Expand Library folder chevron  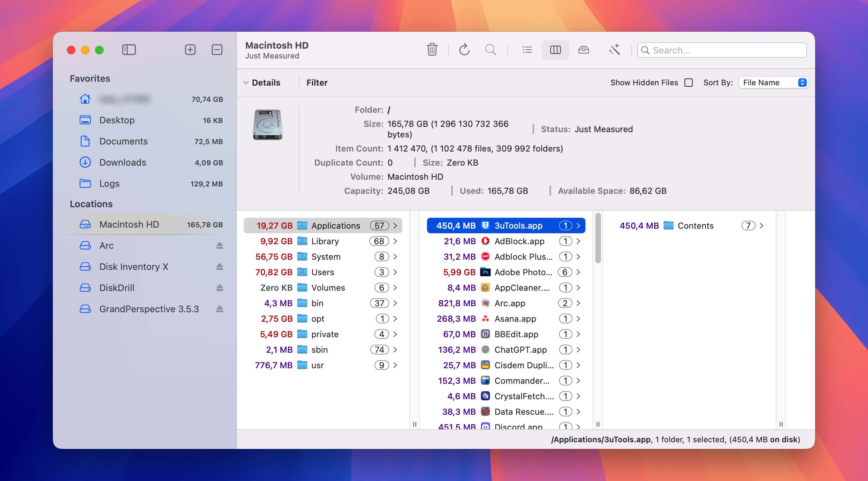(x=395, y=241)
